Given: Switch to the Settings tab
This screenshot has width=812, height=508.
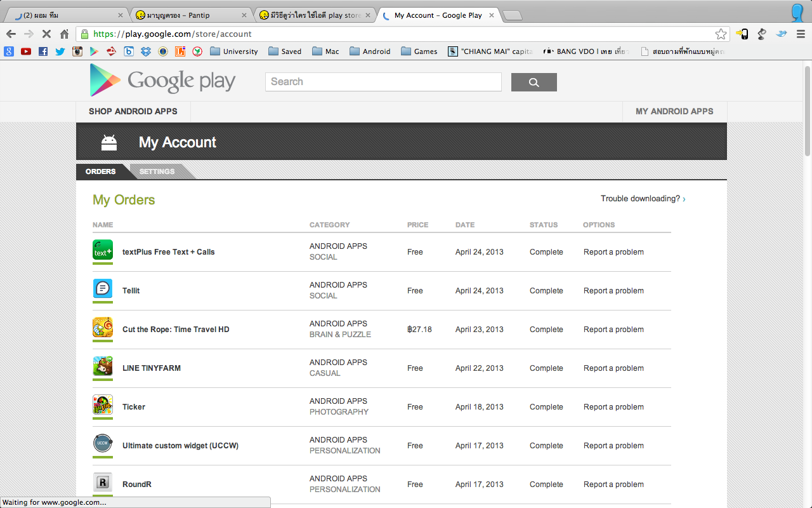Looking at the screenshot, I should 157,171.
